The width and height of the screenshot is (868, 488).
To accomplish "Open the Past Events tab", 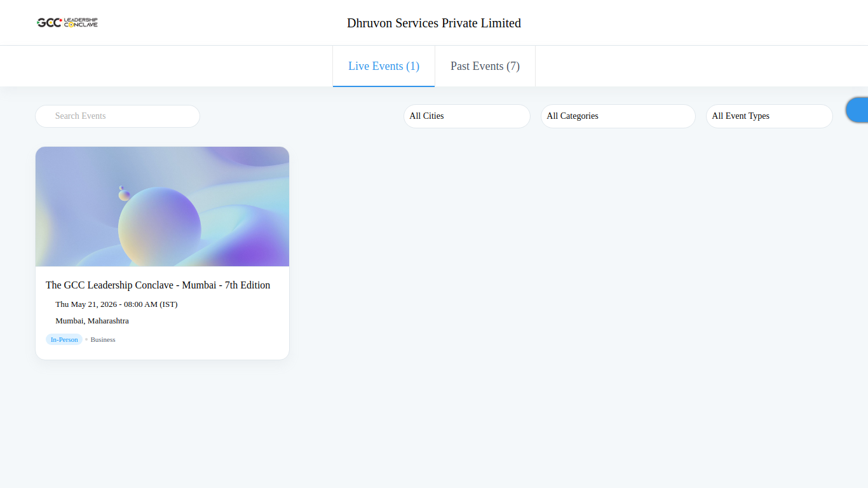I will pos(485,66).
